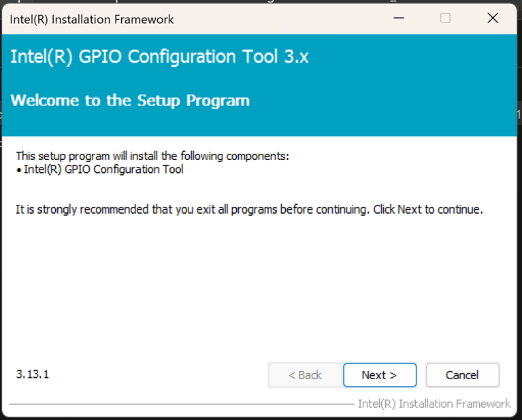Viewport: 522px width, 420px height.
Task: Click the grey footer Installation Framework watermark
Action: point(434,404)
